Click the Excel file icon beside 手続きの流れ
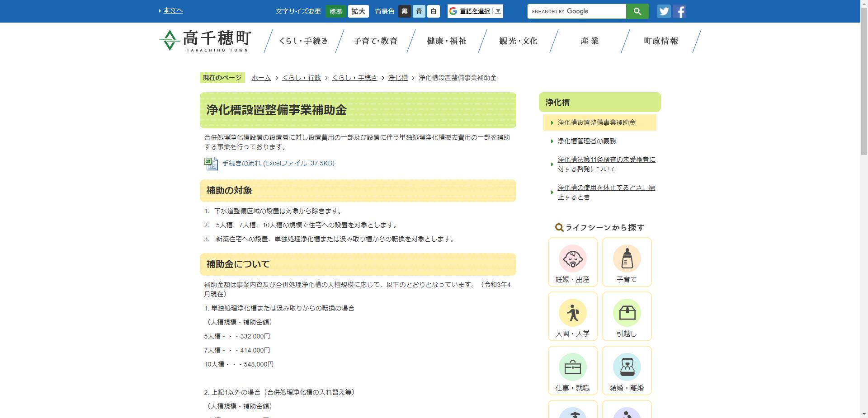The height and width of the screenshot is (418, 868). tap(210, 164)
